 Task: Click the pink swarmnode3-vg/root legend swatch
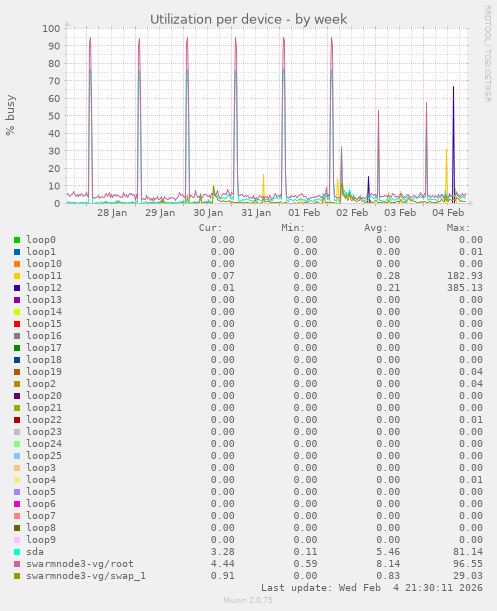(17, 564)
